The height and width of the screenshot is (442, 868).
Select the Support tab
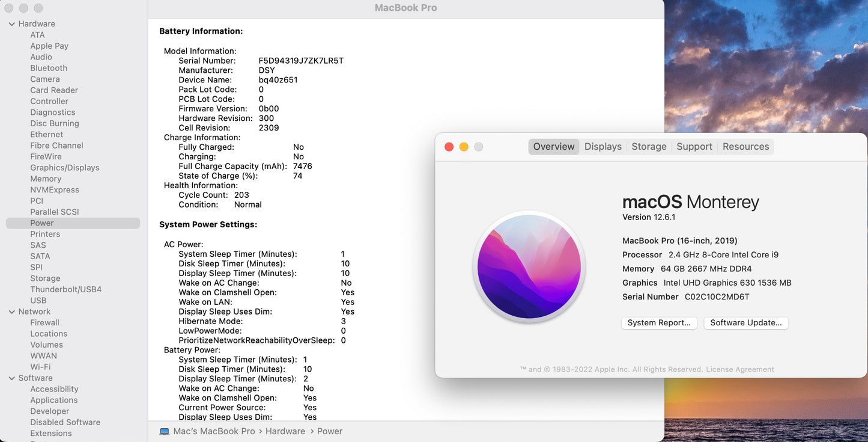(x=694, y=146)
